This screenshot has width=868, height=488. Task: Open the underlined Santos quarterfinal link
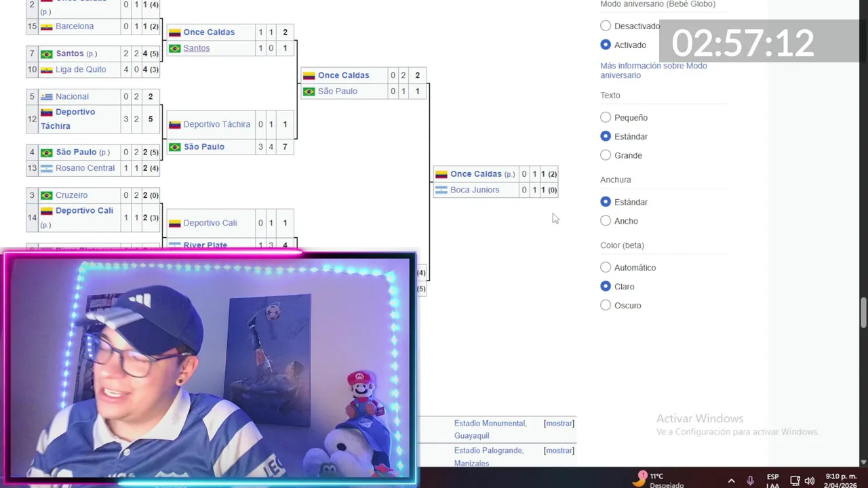[x=197, y=48]
